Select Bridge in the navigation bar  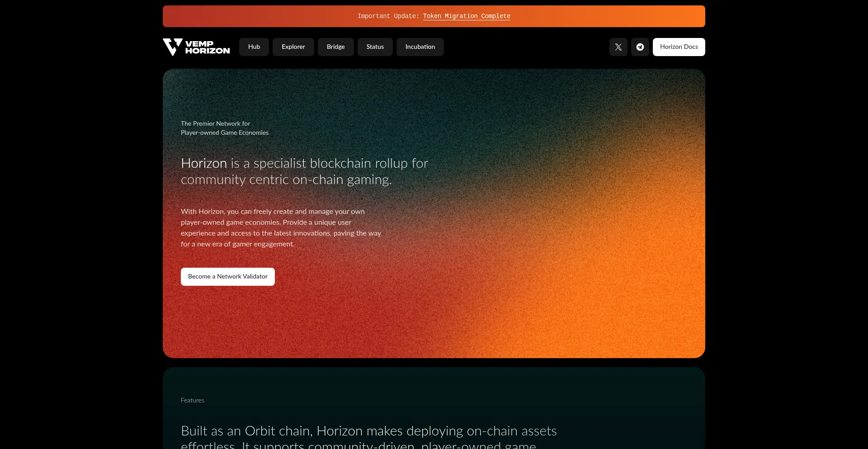335,47
